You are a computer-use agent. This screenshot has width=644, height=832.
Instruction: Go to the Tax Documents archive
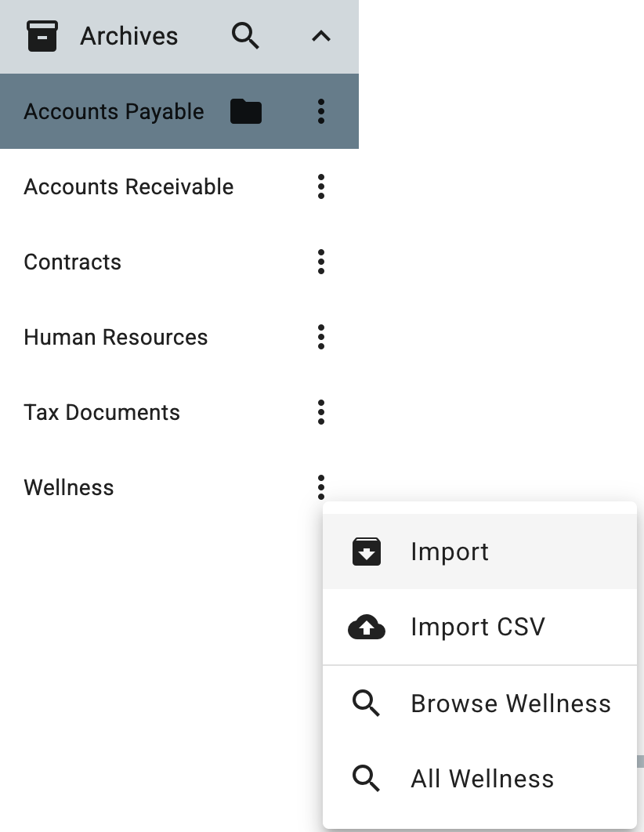point(102,412)
